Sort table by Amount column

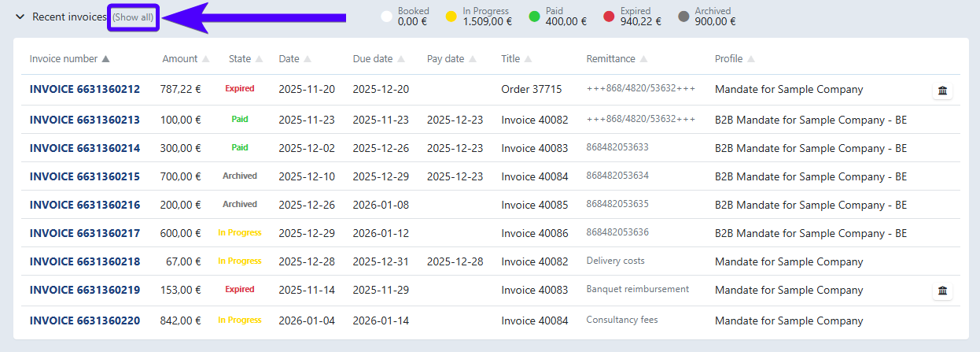tap(180, 59)
